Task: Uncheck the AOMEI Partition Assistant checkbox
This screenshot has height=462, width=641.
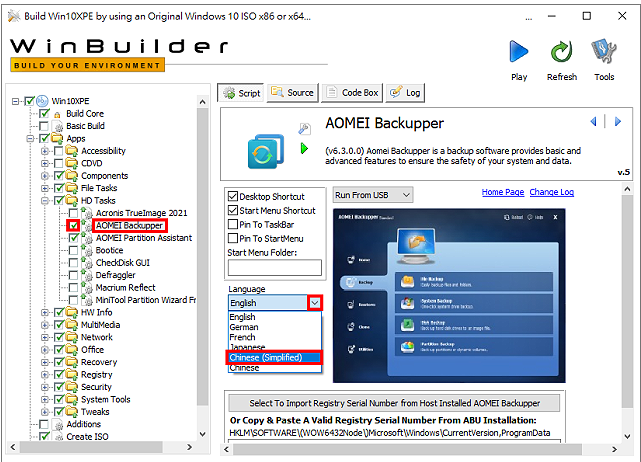Action: [x=74, y=238]
